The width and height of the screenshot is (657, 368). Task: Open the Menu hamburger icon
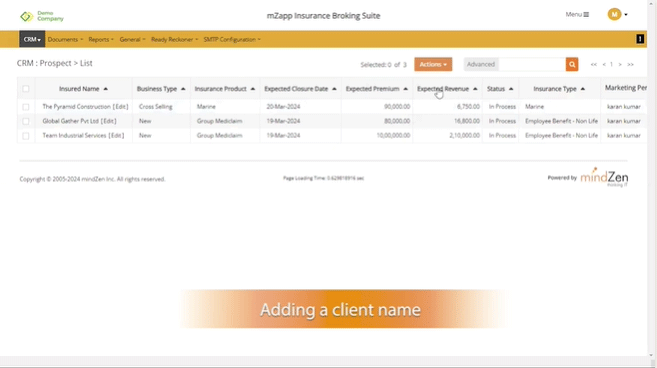[x=586, y=15]
